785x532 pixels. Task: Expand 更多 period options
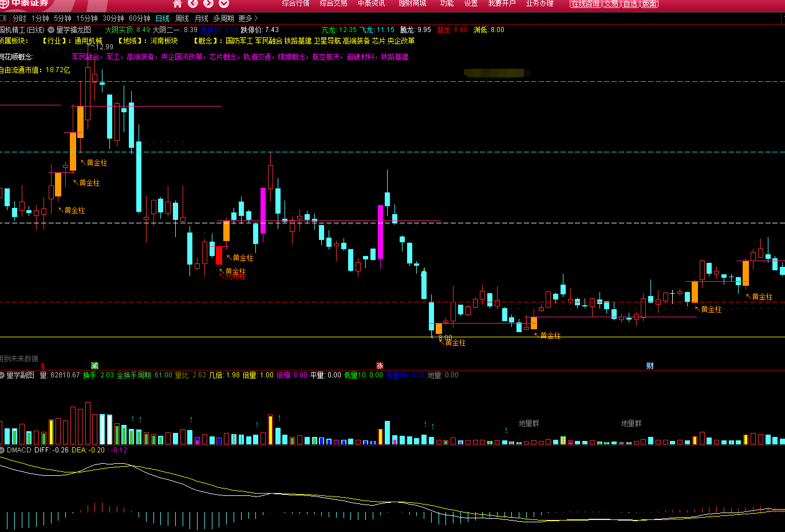click(x=248, y=18)
